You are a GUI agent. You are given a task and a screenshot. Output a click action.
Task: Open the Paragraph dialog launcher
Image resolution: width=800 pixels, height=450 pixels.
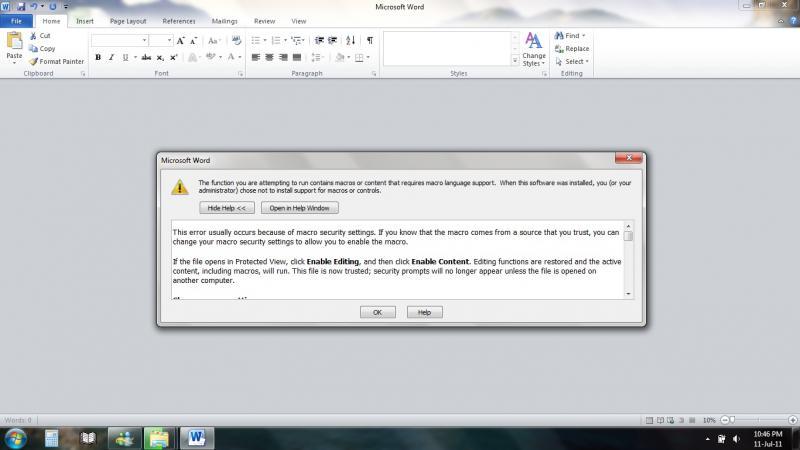tap(374, 74)
